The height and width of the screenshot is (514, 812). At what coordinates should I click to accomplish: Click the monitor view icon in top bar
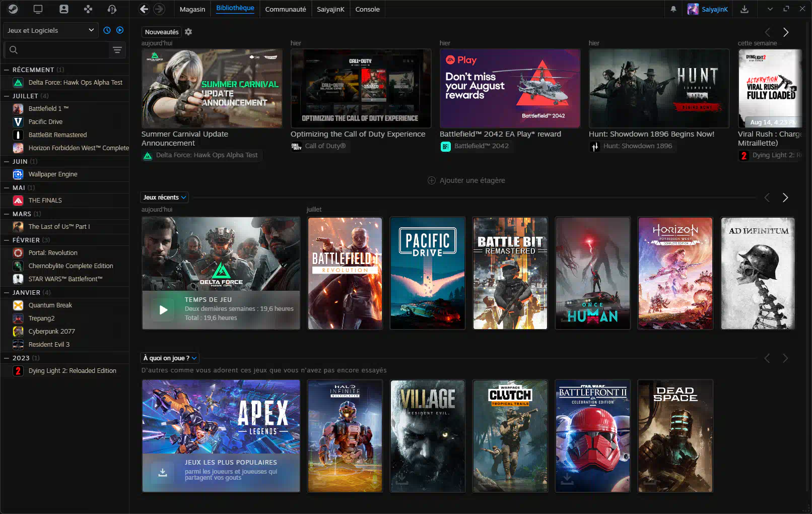point(38,9)
